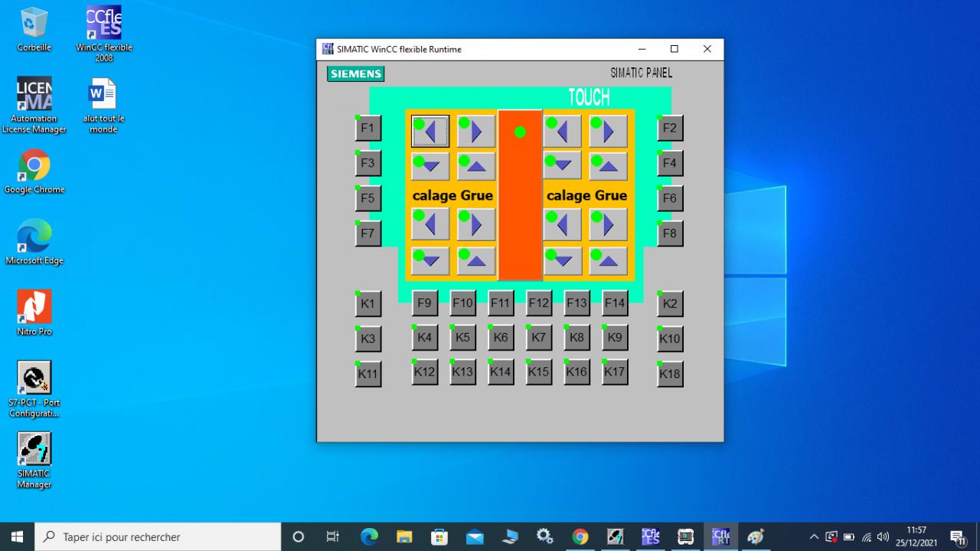Screen dimensions: 980x551
Task: Click right arrow below the left 'calage Grue' label
Action: 476,225
